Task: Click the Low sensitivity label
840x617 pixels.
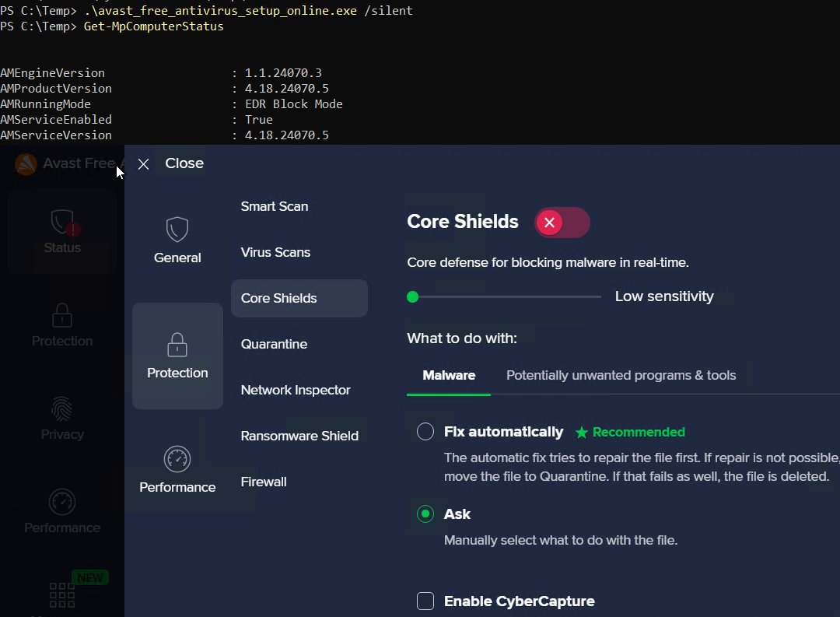Action: (x=664, y=296)
